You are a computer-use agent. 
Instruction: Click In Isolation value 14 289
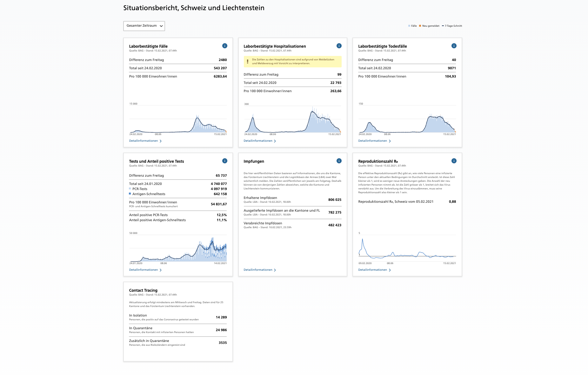pyautogui.click(x=221, y=317)
